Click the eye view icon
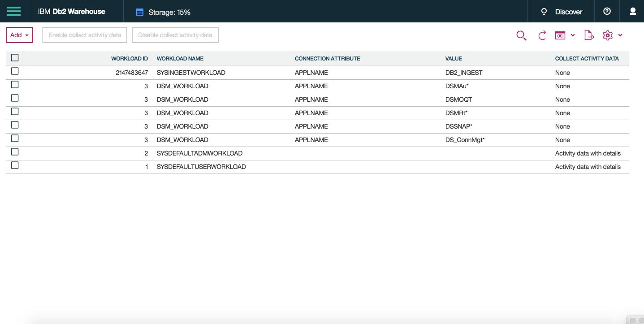The width and height of the screenshot is (644, 324). [x=560, y=35]
